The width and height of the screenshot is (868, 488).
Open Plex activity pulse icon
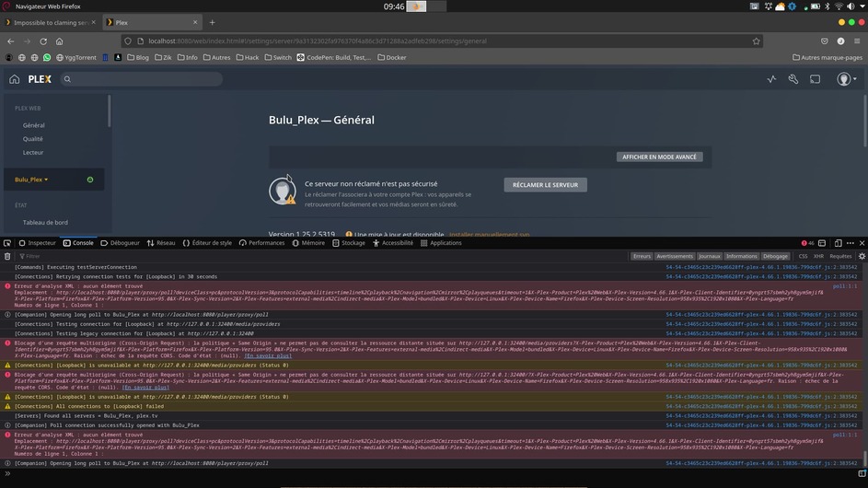pos(771,79)
